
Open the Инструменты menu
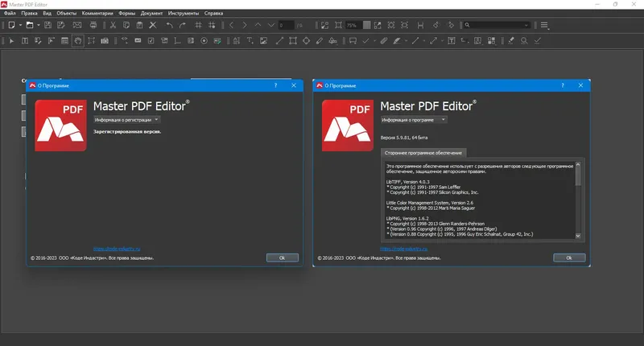tap(184, 13)
